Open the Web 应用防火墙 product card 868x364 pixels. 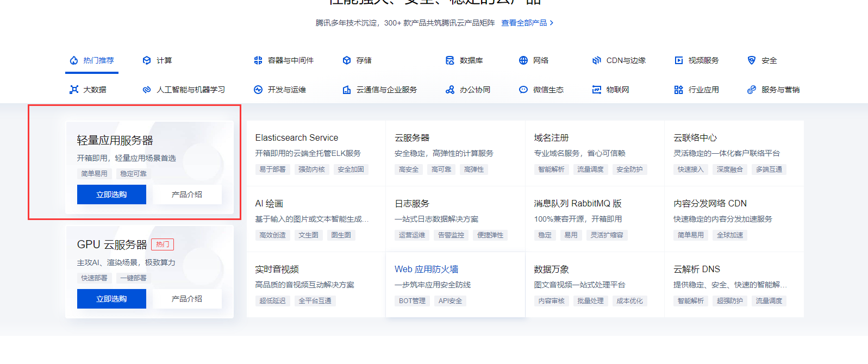[x=455, y=285]
